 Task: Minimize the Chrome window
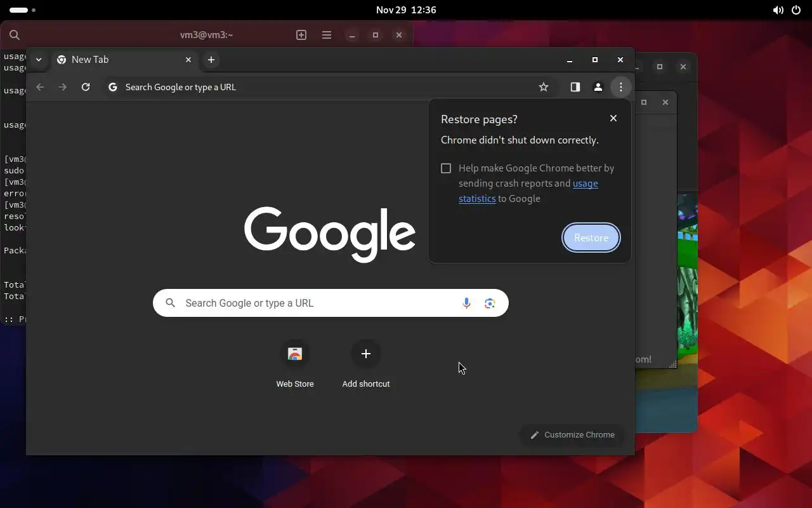point(570,60)
